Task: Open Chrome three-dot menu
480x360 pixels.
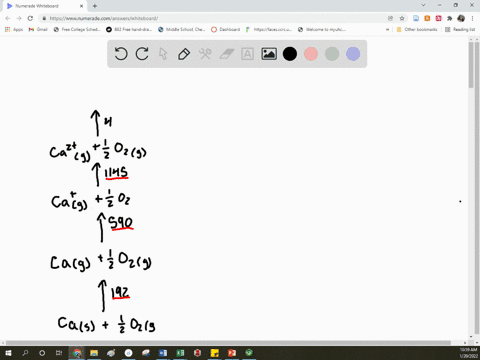Action: 472,18
